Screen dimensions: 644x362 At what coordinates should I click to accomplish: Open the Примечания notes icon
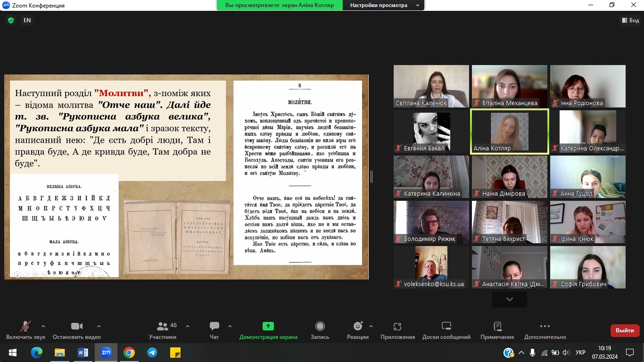(x=497, y=327)
